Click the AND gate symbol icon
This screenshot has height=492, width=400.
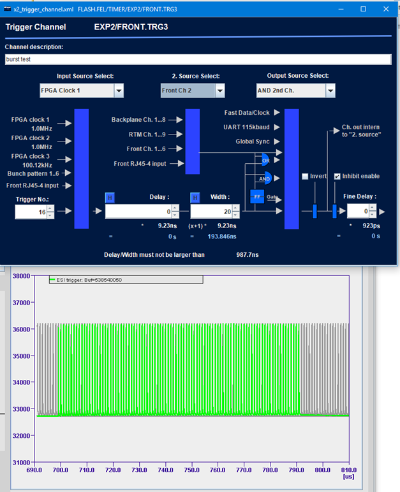coord(267,178)
